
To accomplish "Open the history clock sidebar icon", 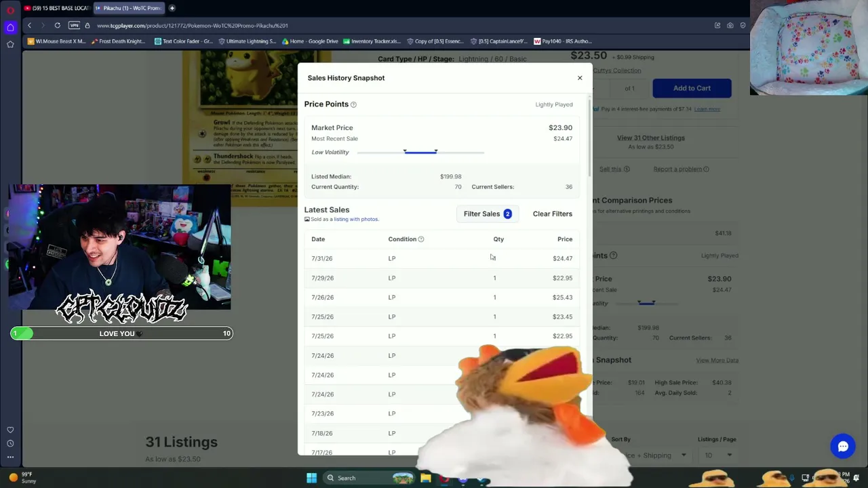I will point(10,443).
